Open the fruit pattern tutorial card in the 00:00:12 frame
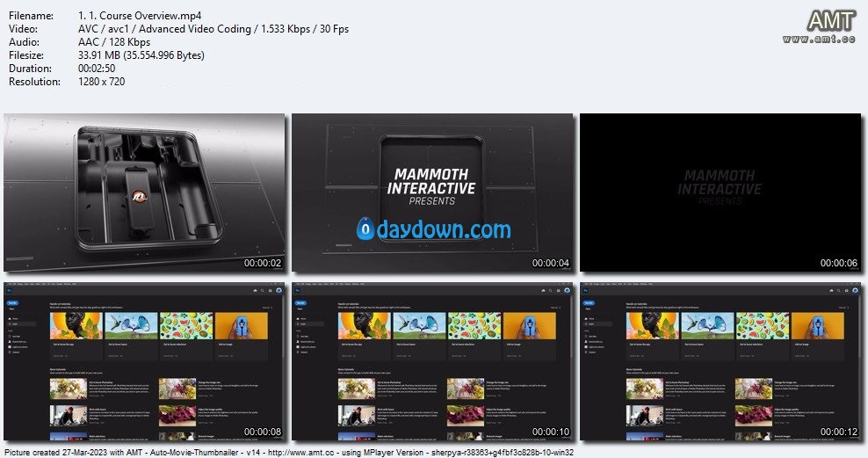 click(x=763, y=336)
